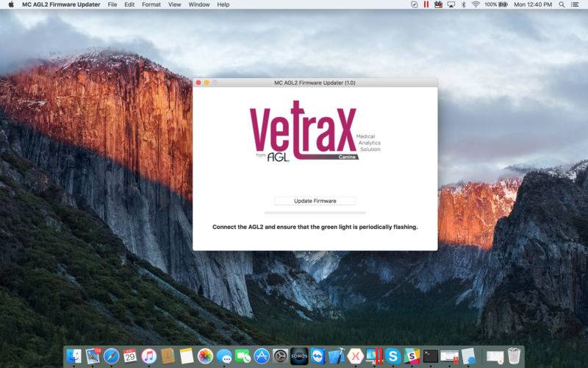Open the Bluetooth status menu
This screenshot has width=588, height=368.
coord(464,4)
